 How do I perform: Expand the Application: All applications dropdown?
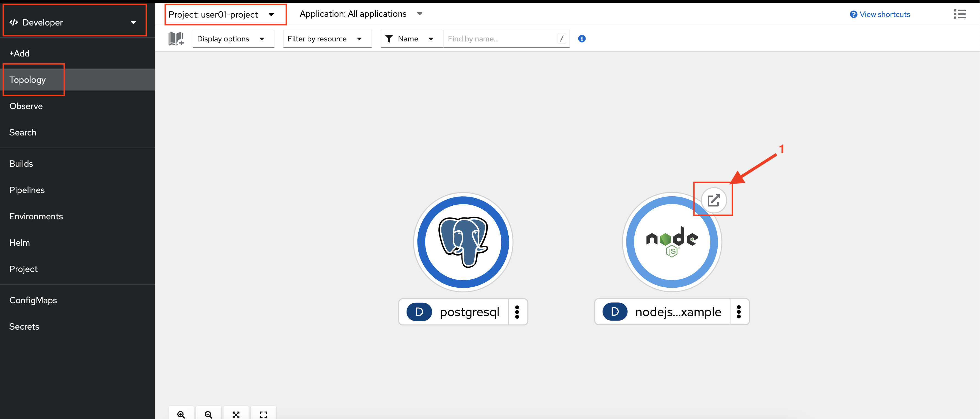click(x=361, y=14)
